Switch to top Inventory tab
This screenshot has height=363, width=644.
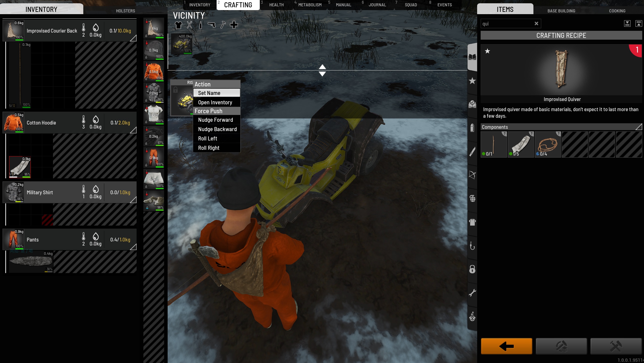coord(199,5)
